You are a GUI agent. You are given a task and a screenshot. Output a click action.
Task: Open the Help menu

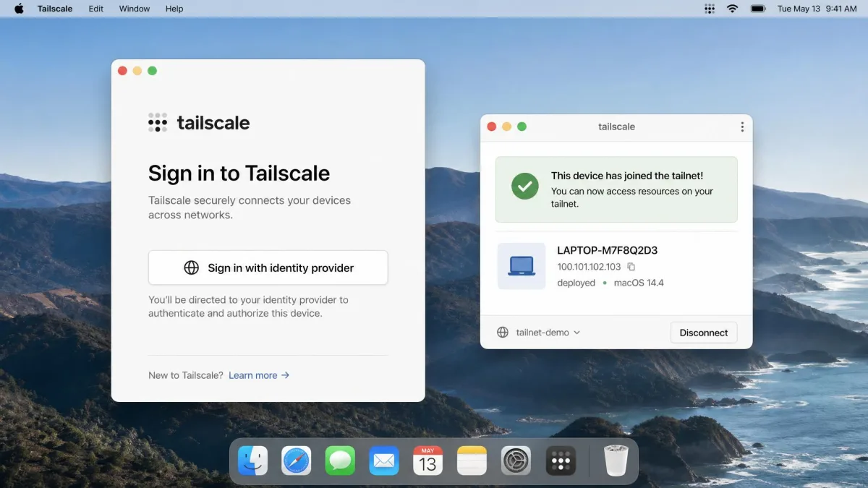(x=174, y=9)
